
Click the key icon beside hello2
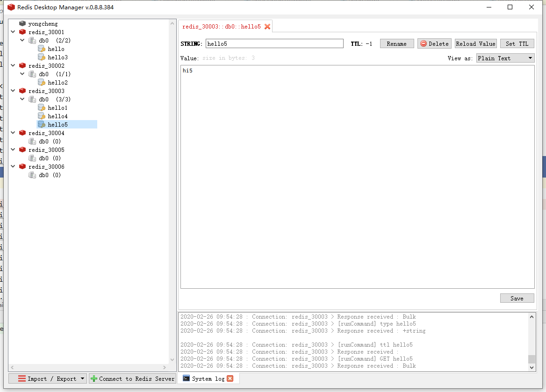point(42,82)
